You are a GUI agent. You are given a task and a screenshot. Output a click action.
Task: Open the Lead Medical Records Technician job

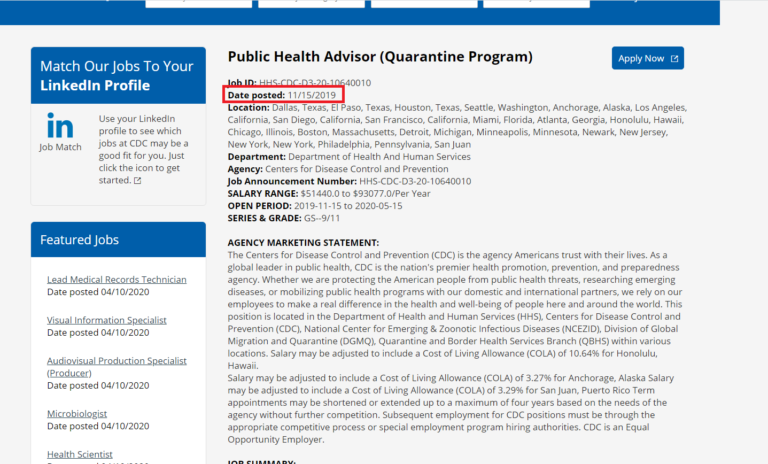pos(116,279)
